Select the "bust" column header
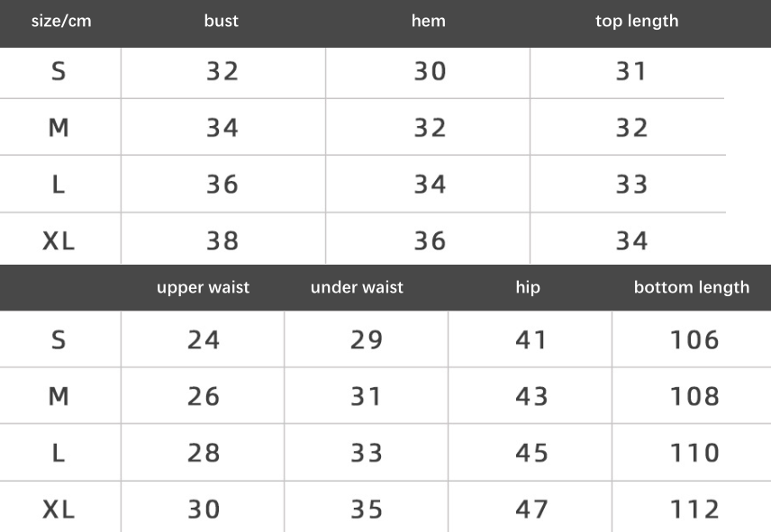This screenshot has height=532, width=771. tap(222, 21)
